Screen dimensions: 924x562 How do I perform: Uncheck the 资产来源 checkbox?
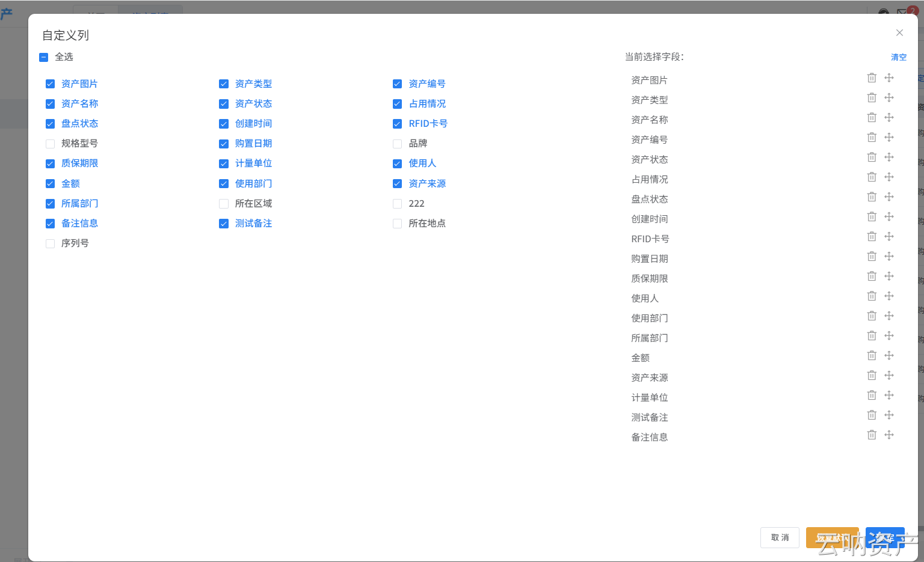pos(397,184)
